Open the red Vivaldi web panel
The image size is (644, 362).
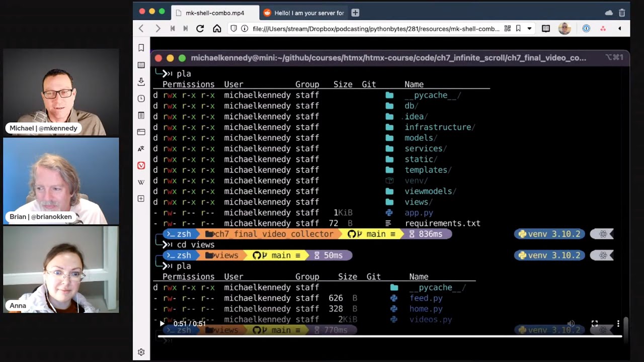[141, 165]
